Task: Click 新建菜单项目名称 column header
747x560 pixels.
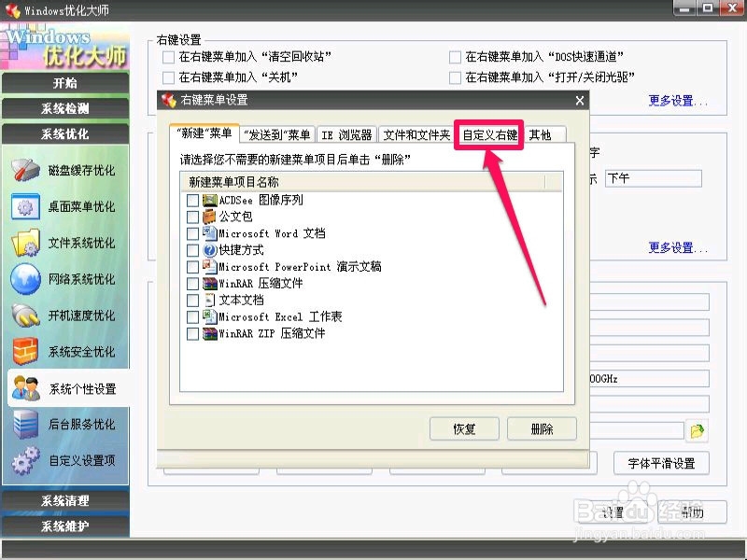Action: [x=362, y=181]
